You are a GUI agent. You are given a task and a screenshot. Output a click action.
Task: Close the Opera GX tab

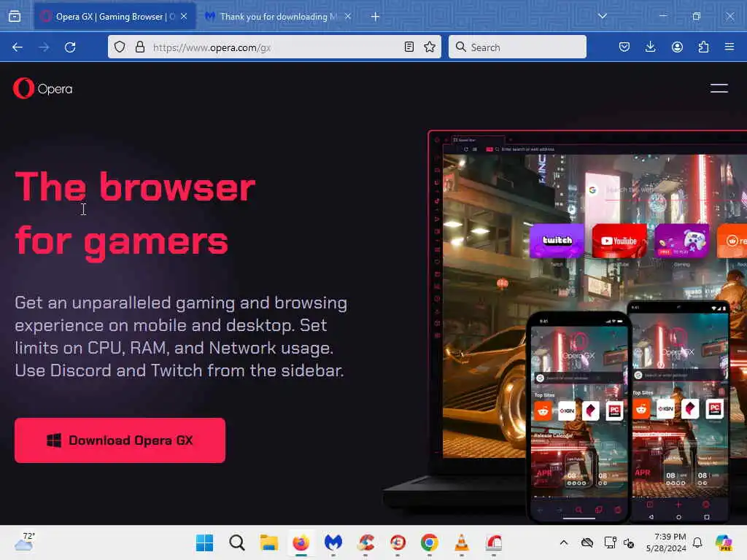point(184,17)
